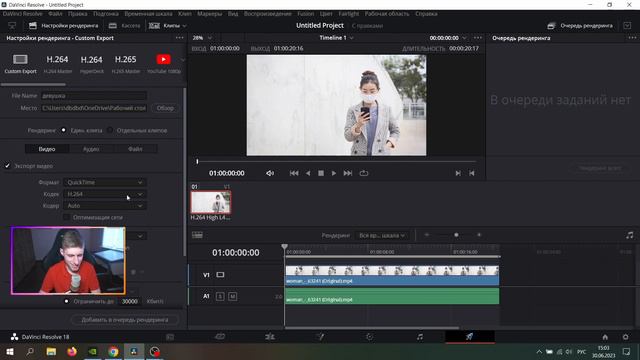
Task: Expand the render presets list arrow
Action: [182, 60]
